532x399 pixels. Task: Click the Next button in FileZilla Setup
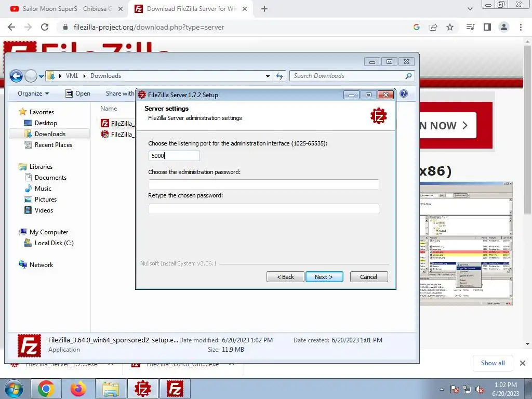coord(324,277)
